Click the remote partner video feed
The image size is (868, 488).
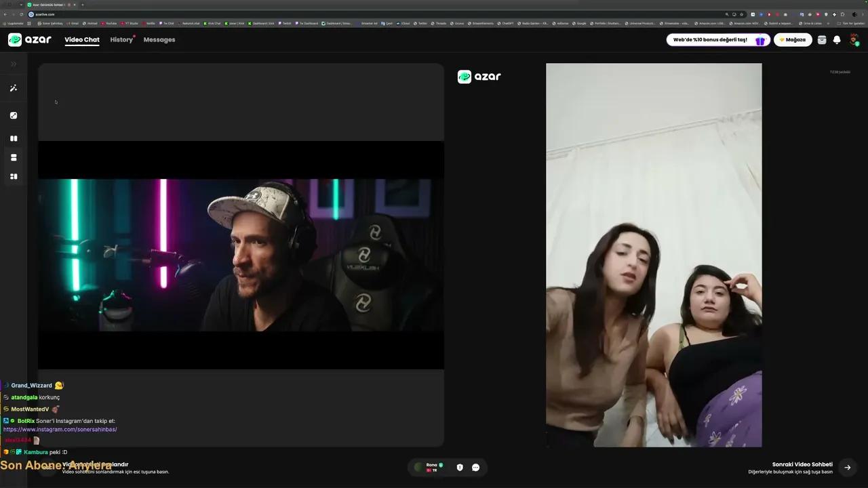pyautogui.click(x=654, y=255)
